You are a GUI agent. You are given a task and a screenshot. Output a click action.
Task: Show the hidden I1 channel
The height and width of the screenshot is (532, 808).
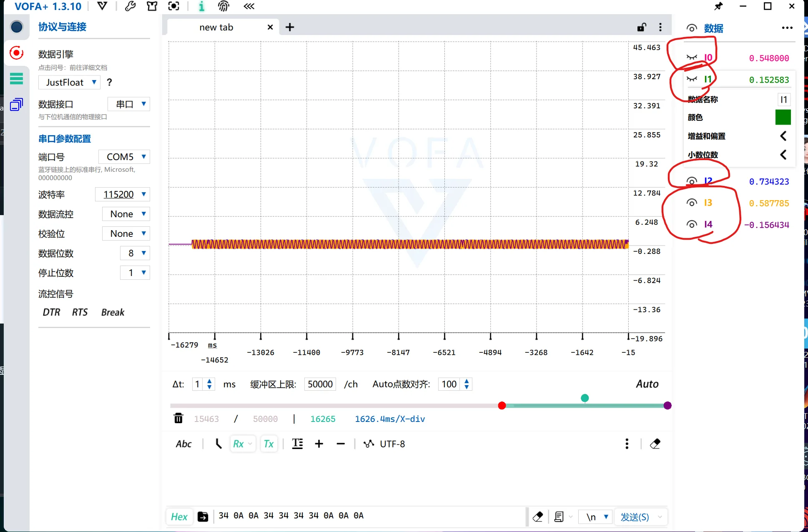692,79
